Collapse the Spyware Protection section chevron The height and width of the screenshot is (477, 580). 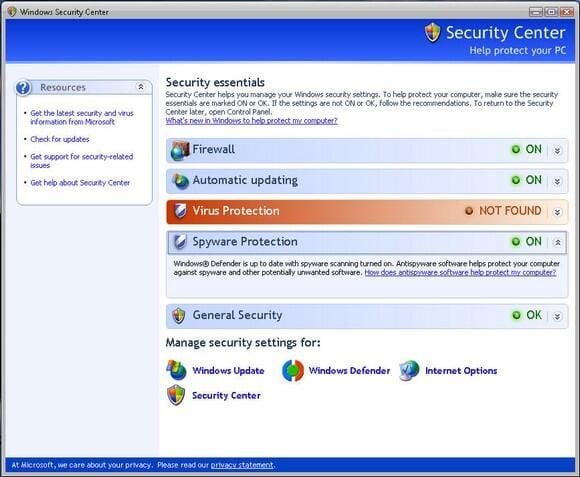(557, 243)
